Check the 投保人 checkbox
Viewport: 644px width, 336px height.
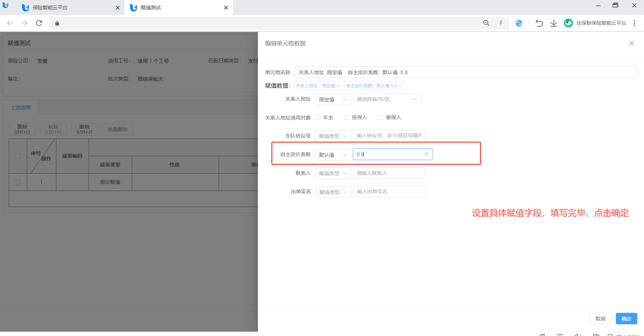(x=346, y=117)
